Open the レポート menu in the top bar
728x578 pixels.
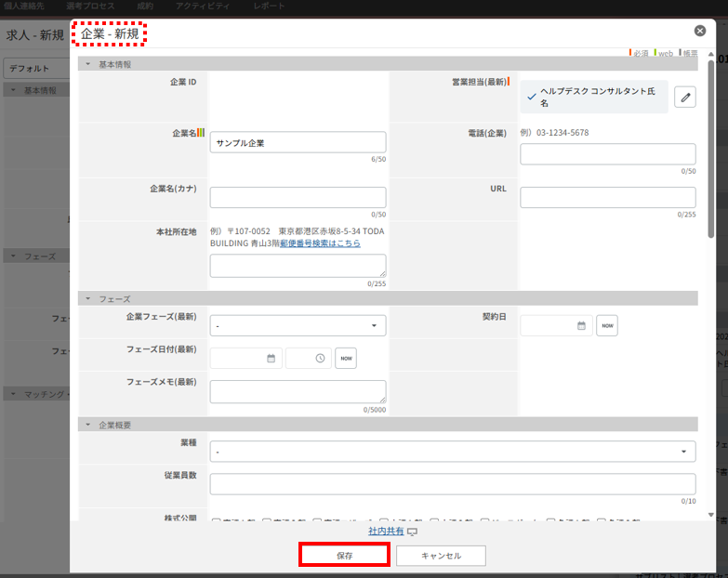(269, 7)
